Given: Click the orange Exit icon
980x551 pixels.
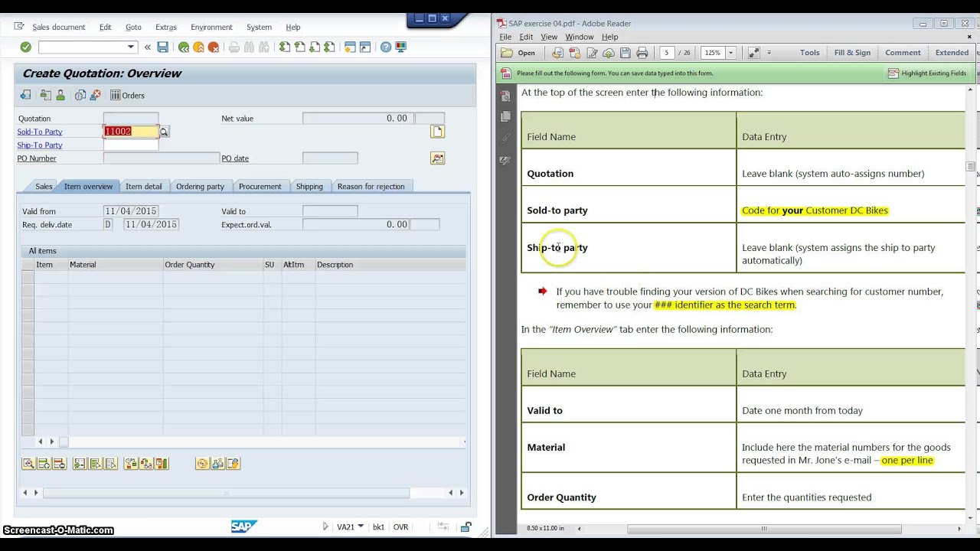Looking at the screenshot, I should click(198, 47).
